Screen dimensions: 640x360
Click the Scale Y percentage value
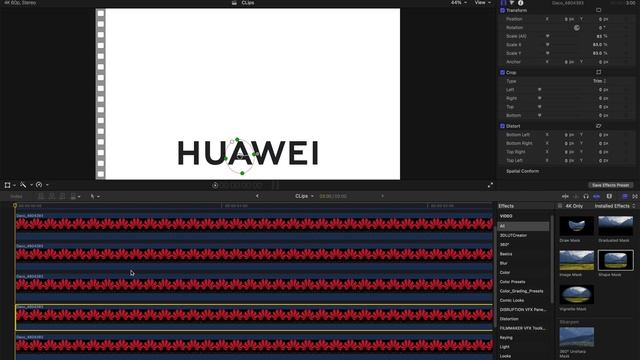[600, 53]
